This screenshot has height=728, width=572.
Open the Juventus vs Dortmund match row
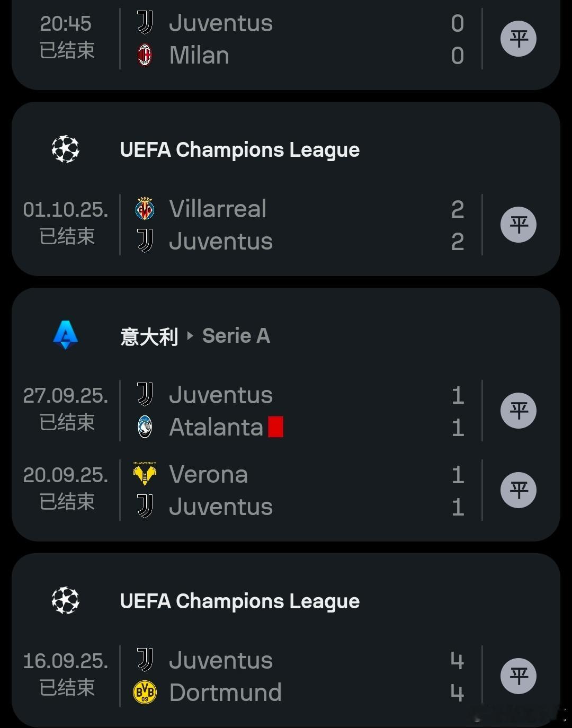pos(297,676)
